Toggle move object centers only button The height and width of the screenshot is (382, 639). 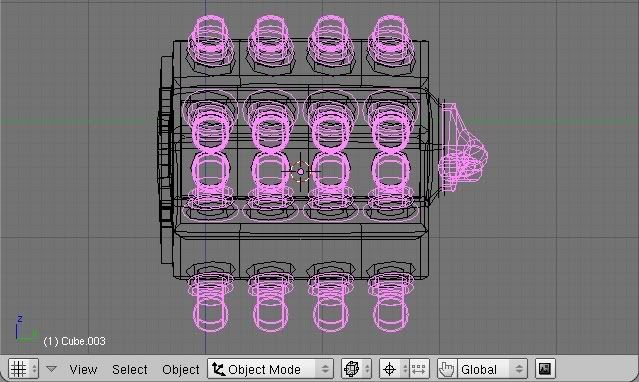point(419,369)
